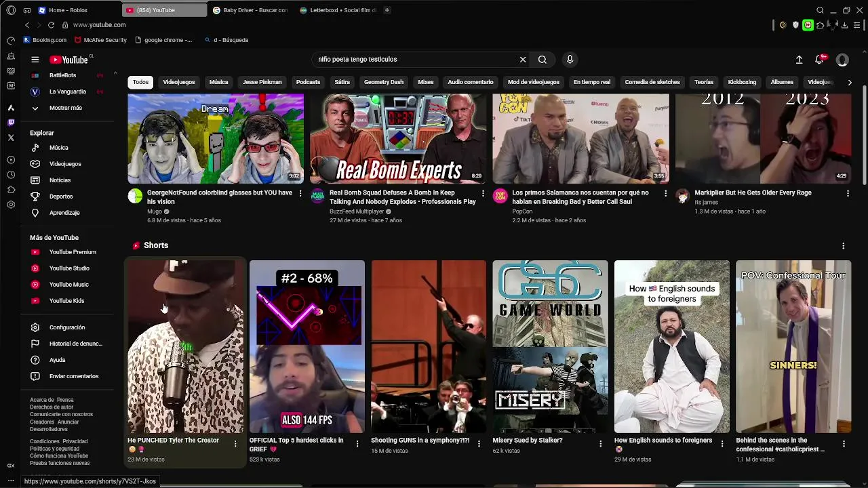Select the Todos filter chip

(x=140, y=82)
